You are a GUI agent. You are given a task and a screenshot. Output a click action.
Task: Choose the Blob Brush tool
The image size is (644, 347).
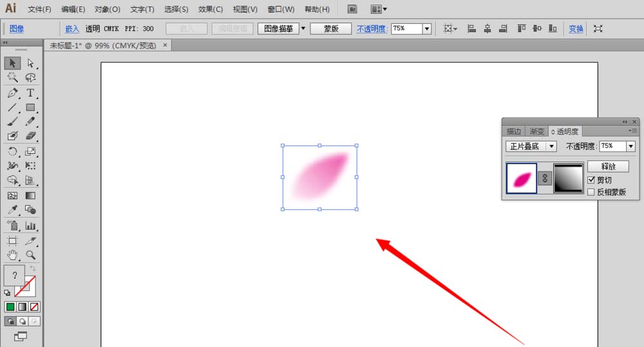tap(12, 136)
